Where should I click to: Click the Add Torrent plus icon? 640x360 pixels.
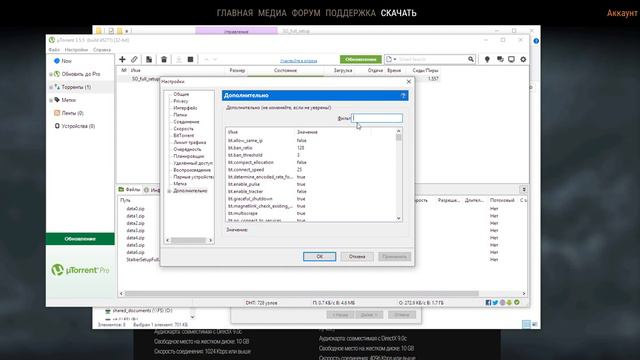coord(122,60)
